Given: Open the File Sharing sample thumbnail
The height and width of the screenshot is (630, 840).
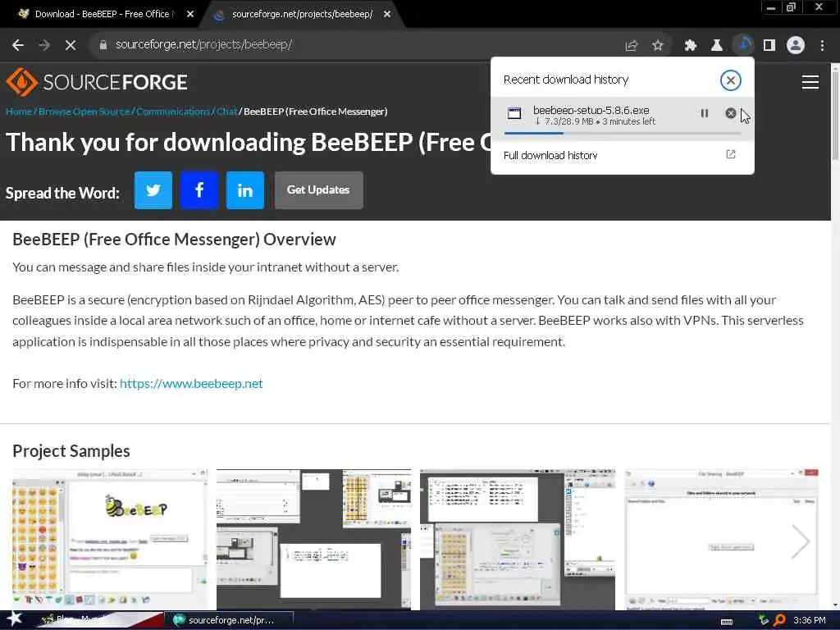Looking at the screenshot, I should (x=722, y=539).
